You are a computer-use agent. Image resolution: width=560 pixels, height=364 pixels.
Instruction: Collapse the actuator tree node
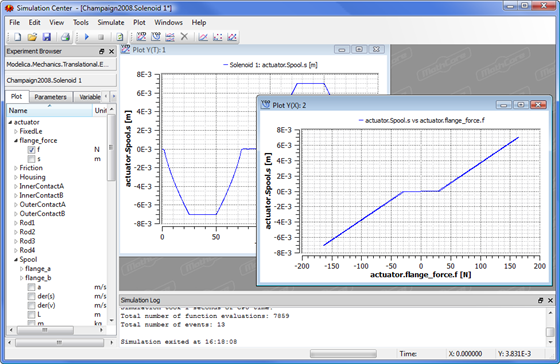(x=10, y=122)
